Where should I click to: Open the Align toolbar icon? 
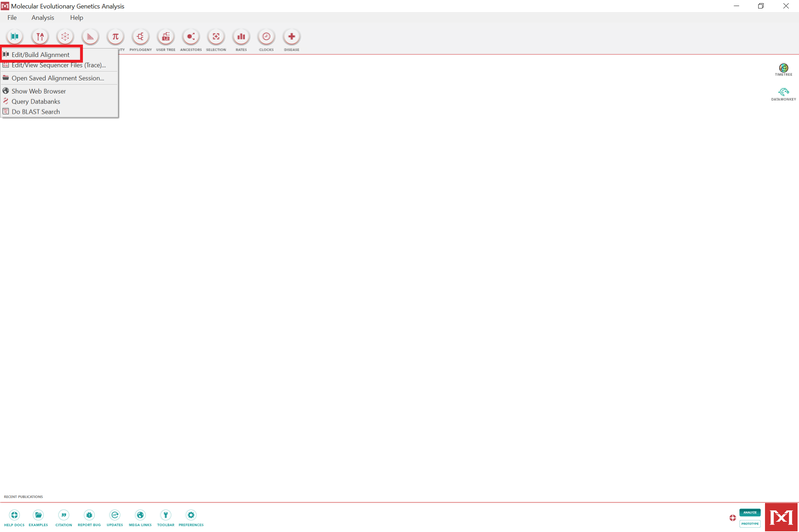(14, 37)
